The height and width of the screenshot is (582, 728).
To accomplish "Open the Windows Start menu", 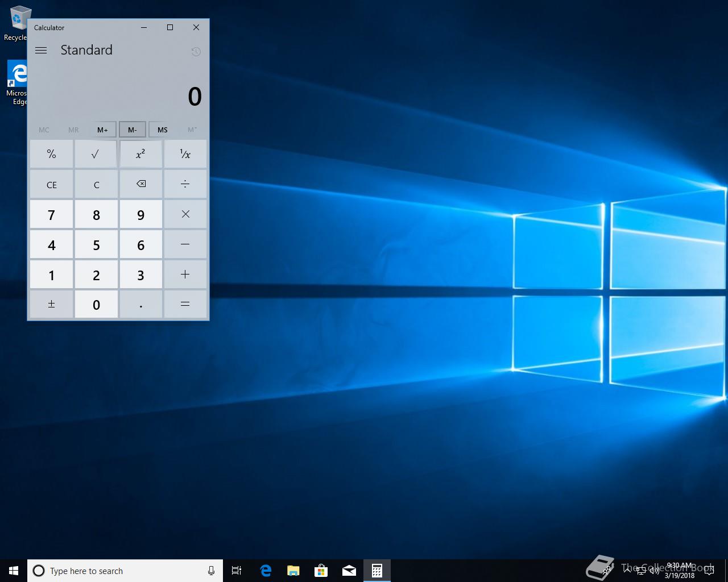I will pos(14,571).
